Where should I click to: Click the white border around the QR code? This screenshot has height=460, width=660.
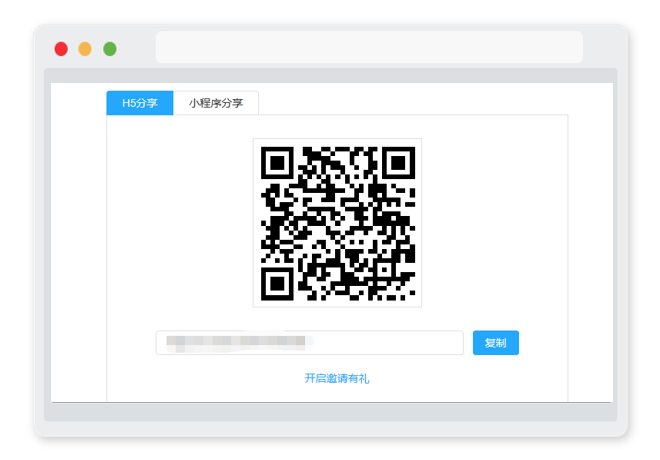tap(338, 142)
